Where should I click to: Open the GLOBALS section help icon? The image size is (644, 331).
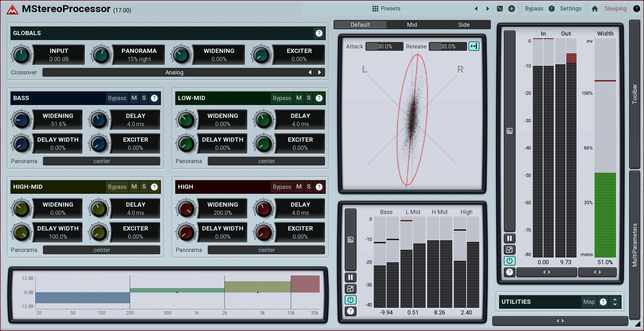(319, 33)
